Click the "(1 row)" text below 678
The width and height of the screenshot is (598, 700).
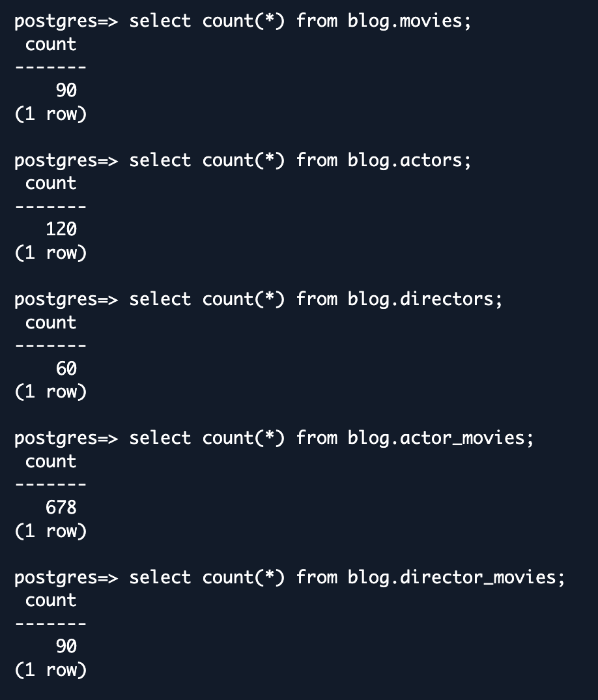coord(51,531)
